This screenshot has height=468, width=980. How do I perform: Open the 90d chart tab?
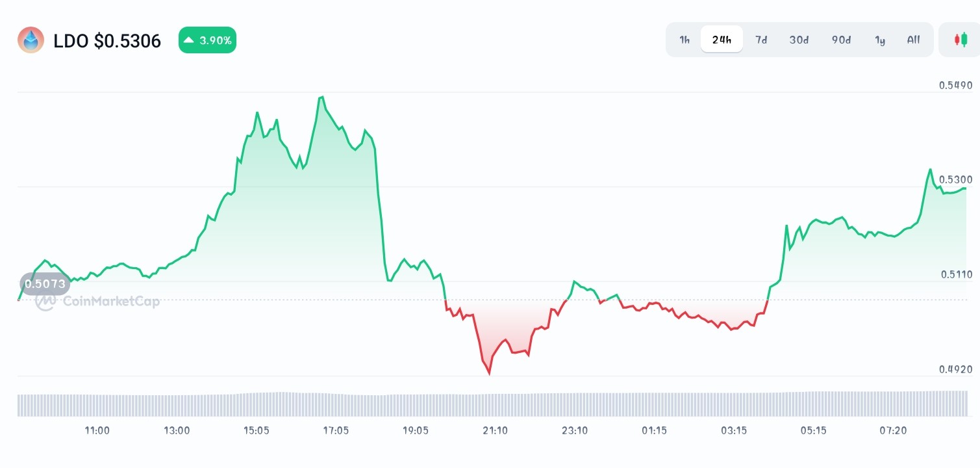840,40
